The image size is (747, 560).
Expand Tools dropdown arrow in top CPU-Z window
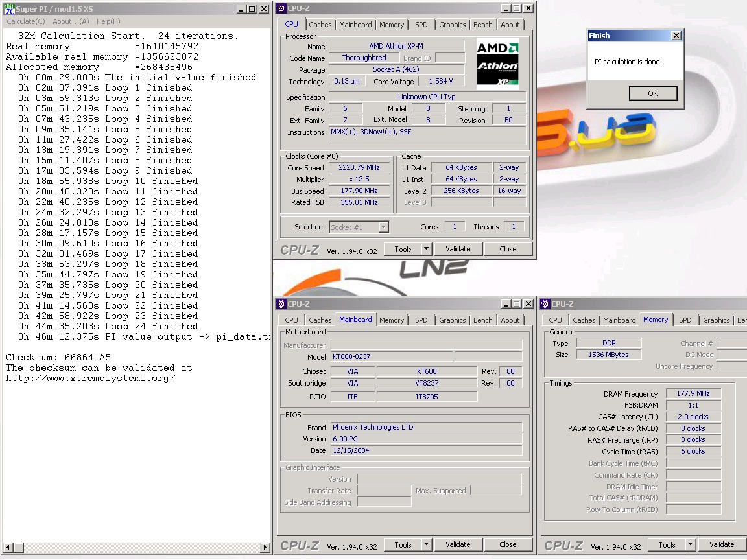click(427, 249)
